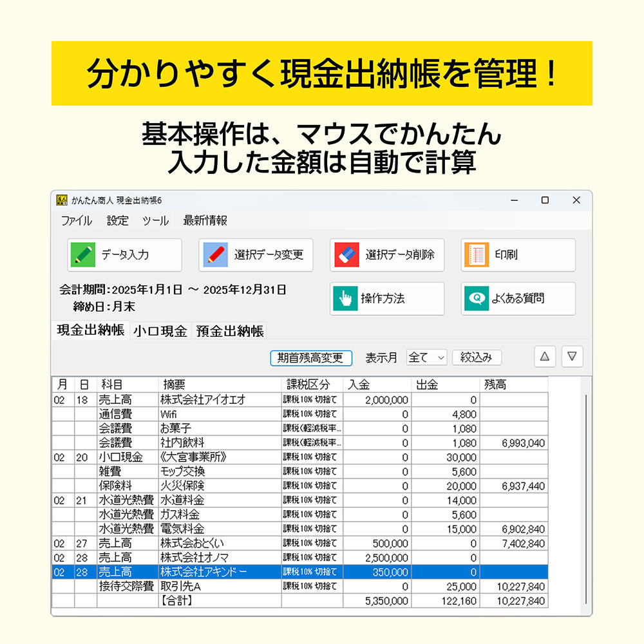The width and height of the screenshot is (644, 644).
Task: Click the 印刷 button label
Action: 506,254
